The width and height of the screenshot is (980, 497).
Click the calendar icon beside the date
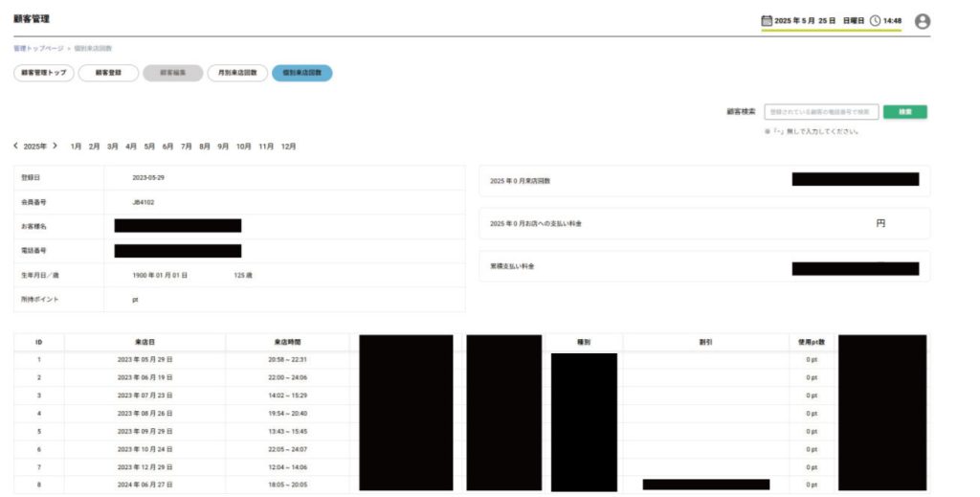pyautogui.click(x=766, y=20)
